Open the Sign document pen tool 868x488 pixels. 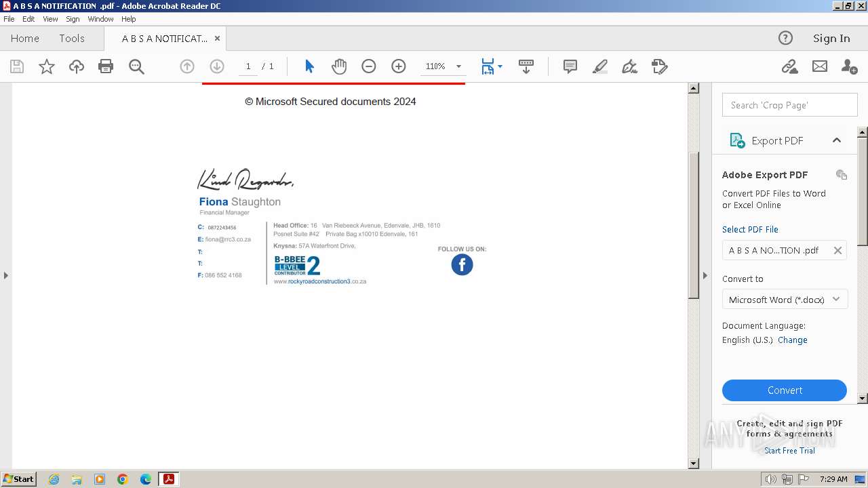coord(630,66)
